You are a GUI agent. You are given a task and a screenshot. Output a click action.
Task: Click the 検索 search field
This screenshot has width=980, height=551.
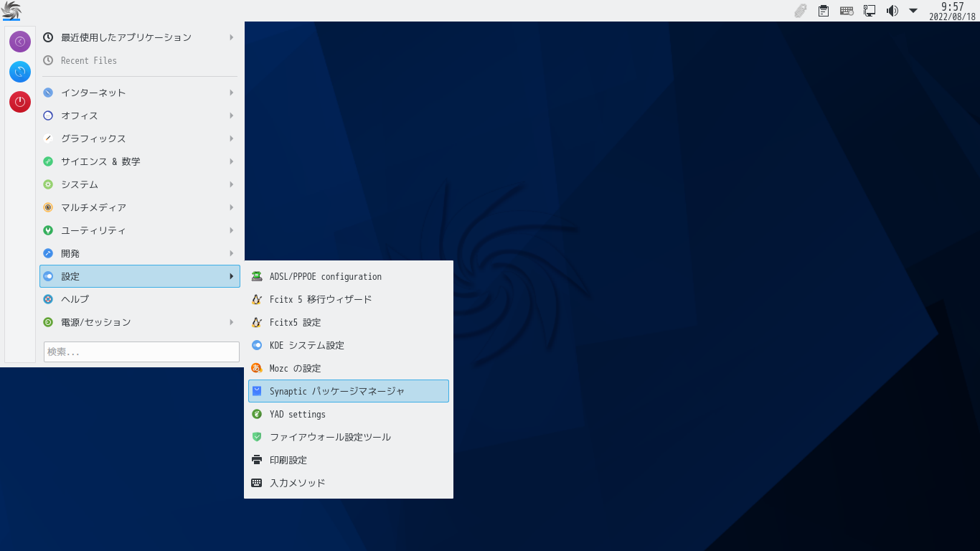[x=141, y=352]
